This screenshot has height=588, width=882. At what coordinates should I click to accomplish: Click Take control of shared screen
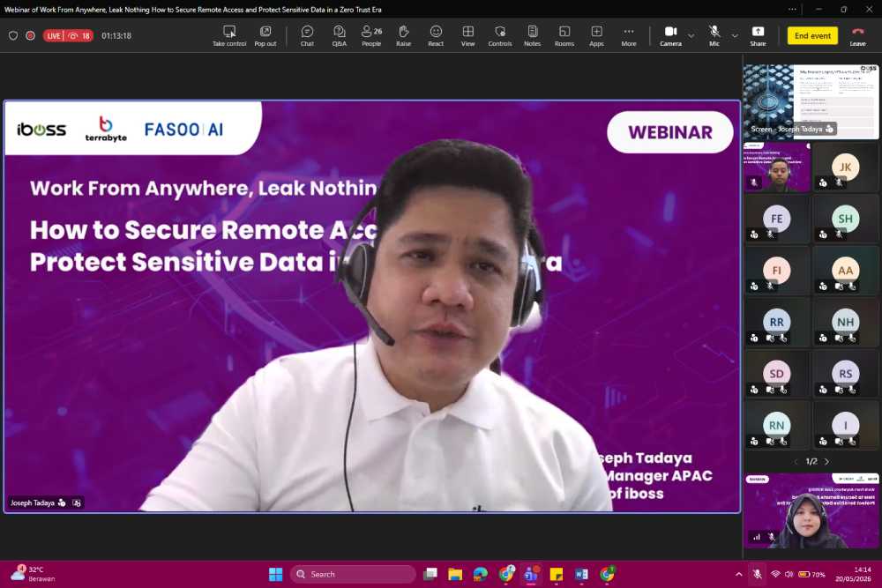coord(229,36)
